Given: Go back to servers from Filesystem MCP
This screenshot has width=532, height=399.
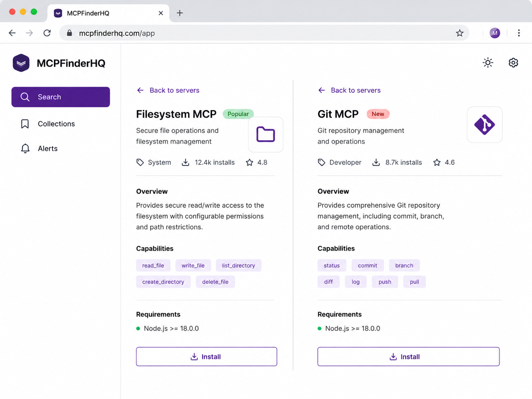Looking at the screenshot, I should (x=168, y=90).
